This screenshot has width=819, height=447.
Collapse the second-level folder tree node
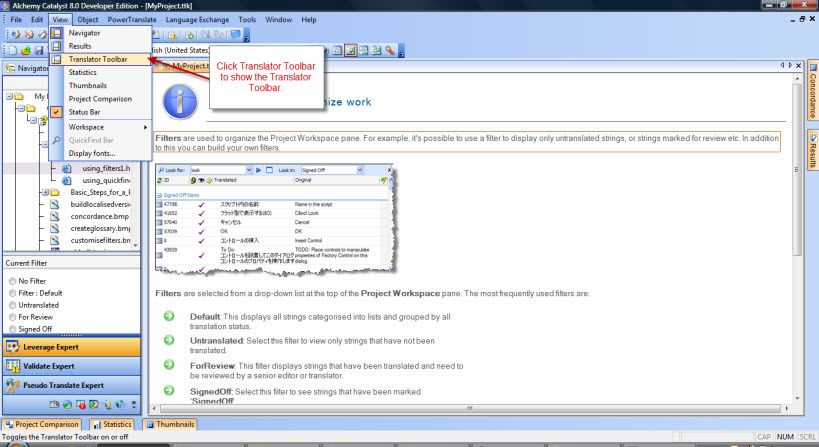click(21, 109)
